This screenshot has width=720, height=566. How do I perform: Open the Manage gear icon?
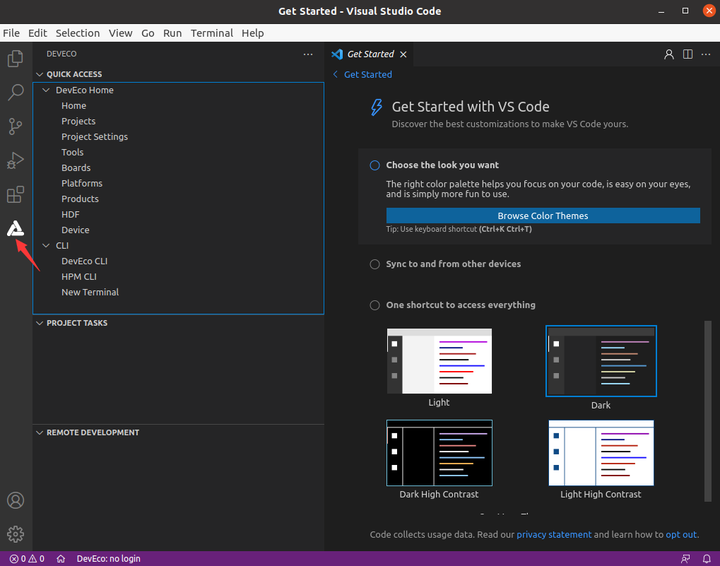pos(15,534)
